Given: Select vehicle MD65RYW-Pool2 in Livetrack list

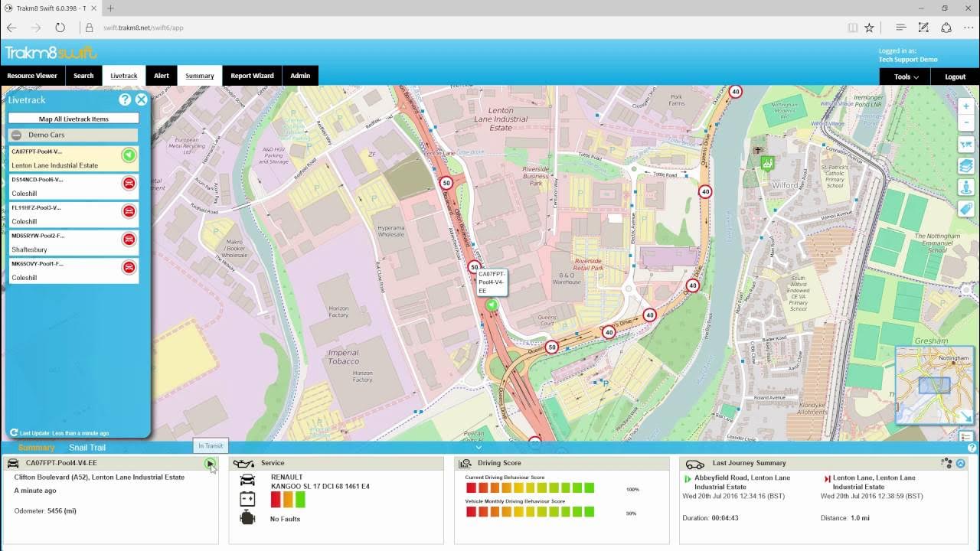Looking at the screenshot, I should [x=73, y=243].
